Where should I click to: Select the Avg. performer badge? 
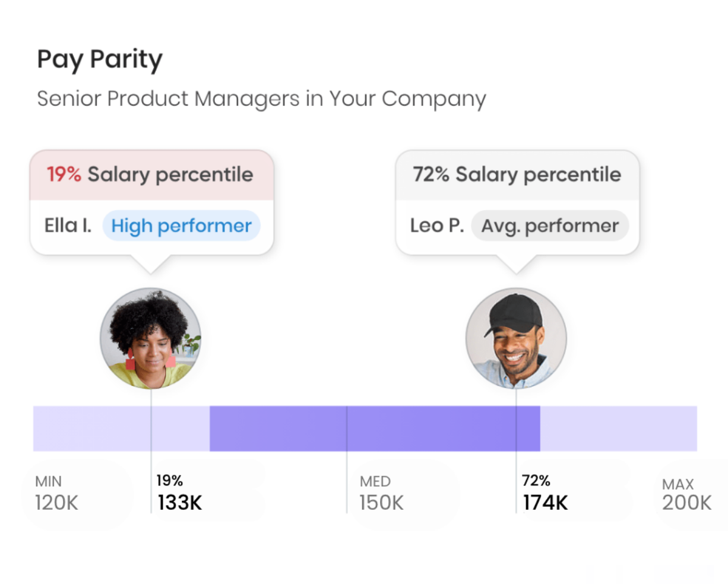[x=549, y=226]
